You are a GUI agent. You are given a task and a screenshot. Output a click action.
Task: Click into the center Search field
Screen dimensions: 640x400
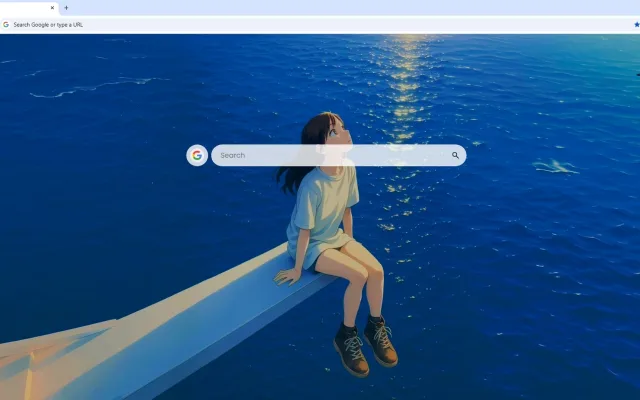(x=338, y=155)
